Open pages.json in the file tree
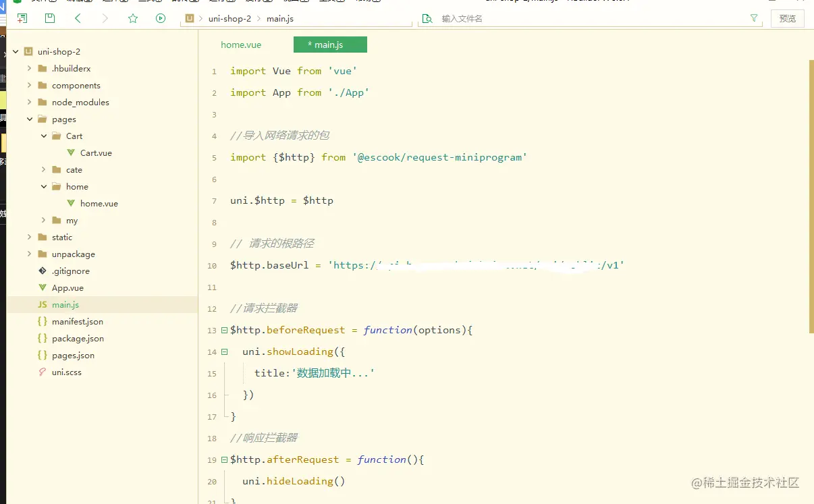 73,356
